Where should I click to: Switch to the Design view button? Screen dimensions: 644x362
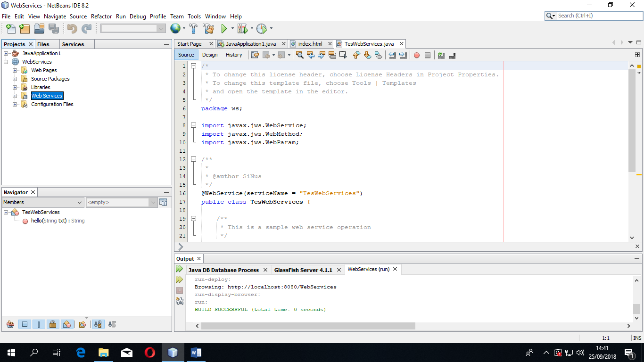coord(210,55)
